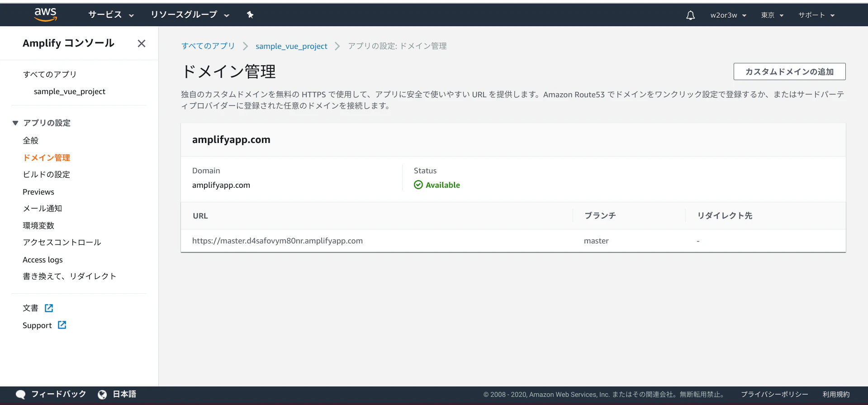Click the AWS logo home icon
868x405 pixels.
tap(45, 14)
